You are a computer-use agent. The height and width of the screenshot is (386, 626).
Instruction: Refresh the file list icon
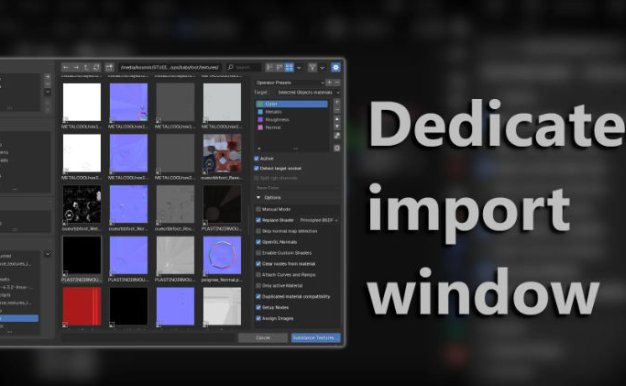point(96,67)
